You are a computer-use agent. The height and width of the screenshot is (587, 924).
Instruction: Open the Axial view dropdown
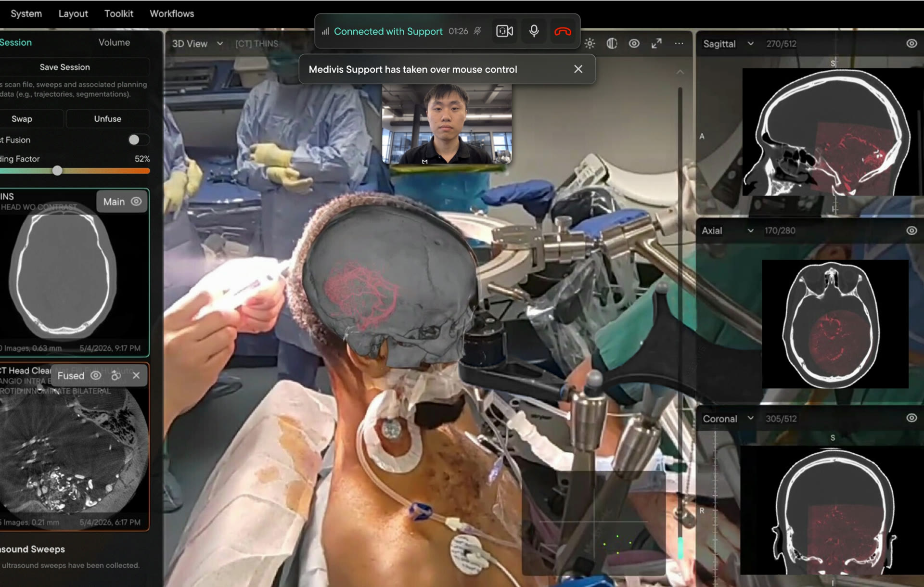(x=727, y=230)
